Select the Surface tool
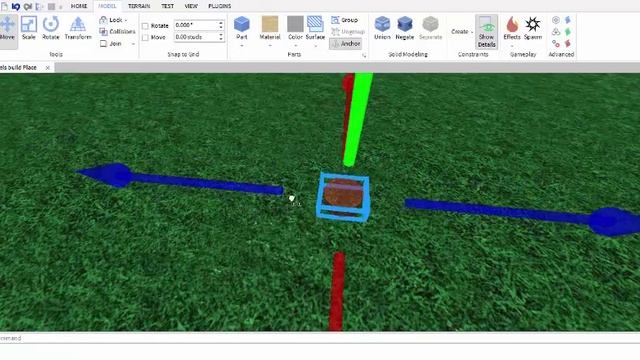640x360 pixels. (315, 28)
